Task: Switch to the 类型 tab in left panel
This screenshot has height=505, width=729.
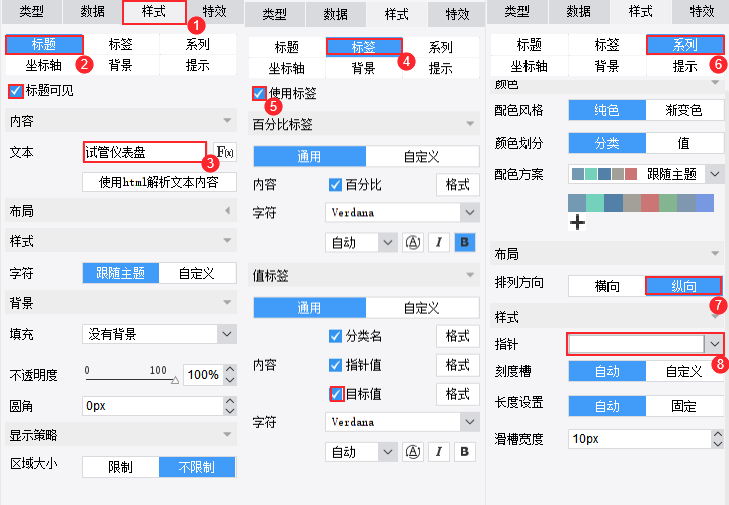Action: (x=32, y=11)
